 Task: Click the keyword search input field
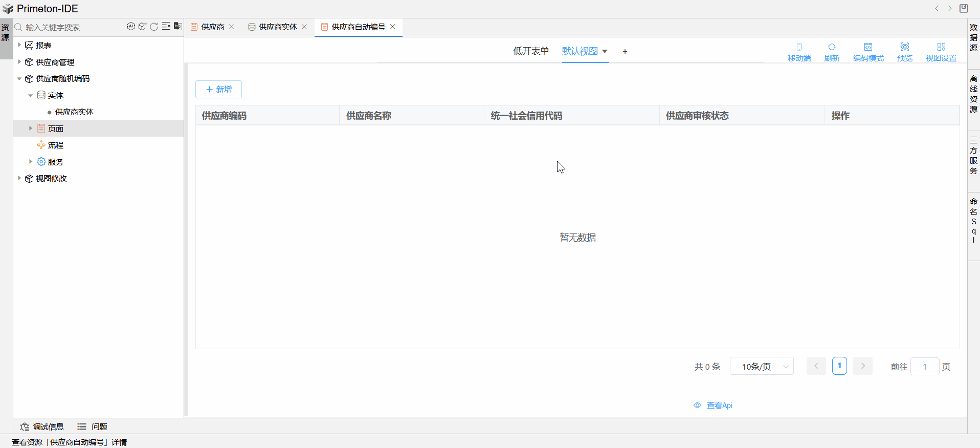(72, 27)
